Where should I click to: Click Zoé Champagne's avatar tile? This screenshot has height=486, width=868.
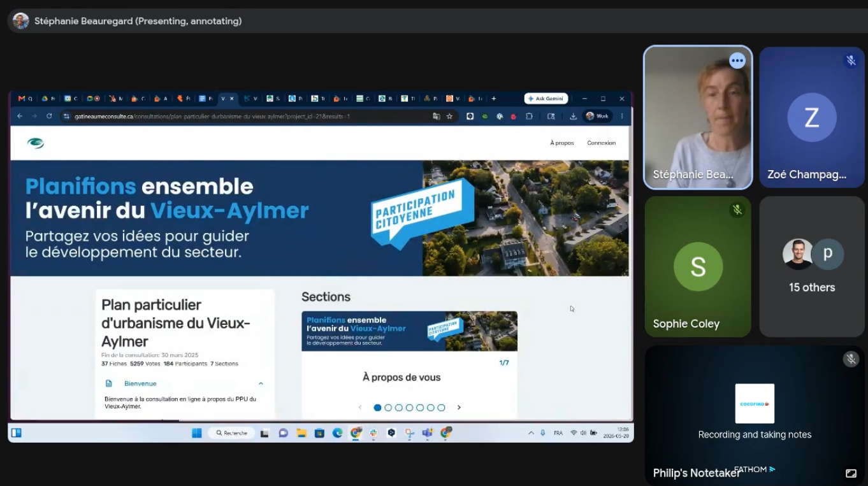click(x=812, y=117)
